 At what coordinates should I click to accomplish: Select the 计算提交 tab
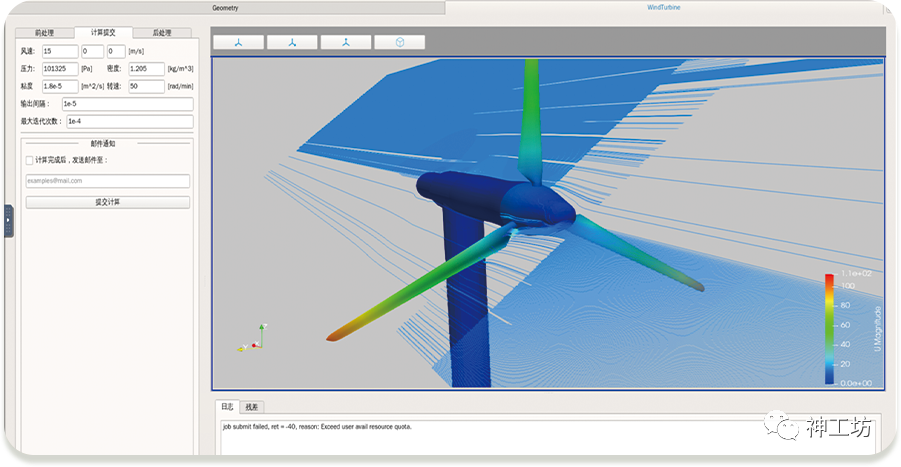click(103, 33)
